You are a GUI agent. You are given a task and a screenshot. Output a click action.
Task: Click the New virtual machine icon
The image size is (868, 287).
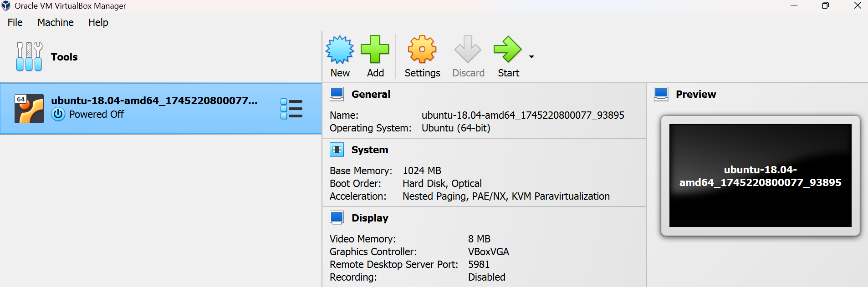tap(340, 50)
